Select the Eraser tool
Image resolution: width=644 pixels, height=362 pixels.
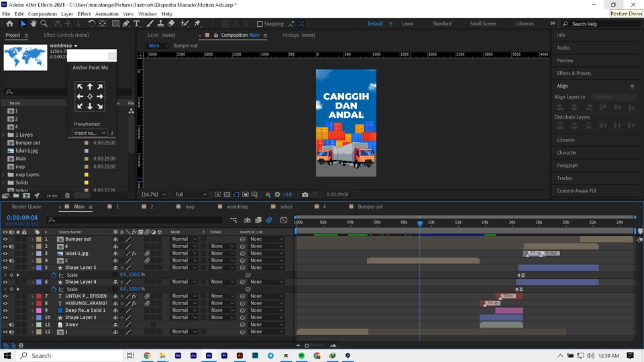tap(171, 24)
